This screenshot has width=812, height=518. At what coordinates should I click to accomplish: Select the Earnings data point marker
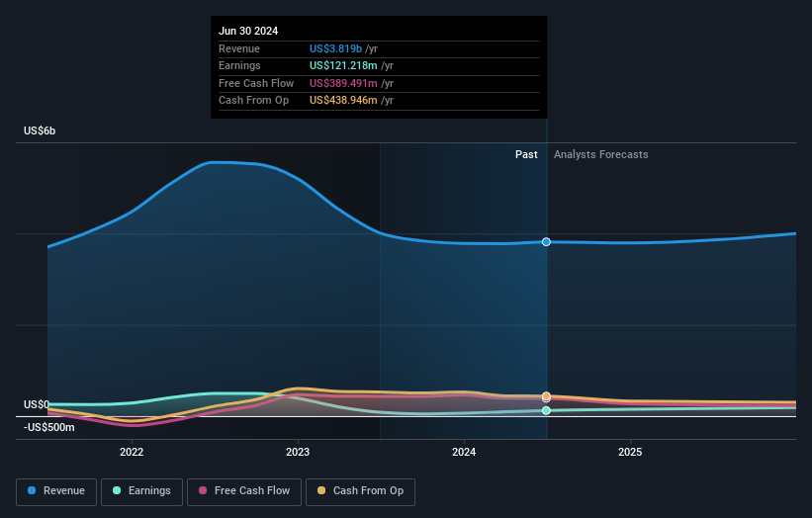[x=546, y=410]
